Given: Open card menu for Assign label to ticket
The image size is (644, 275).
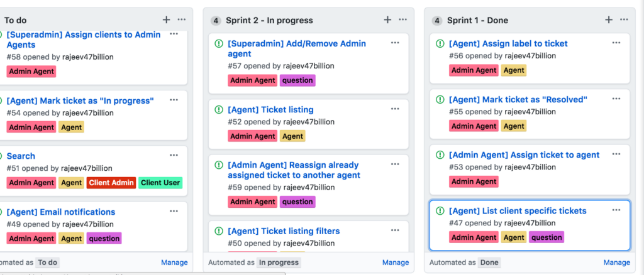Looking at the screenshot, I should point(616,43).
